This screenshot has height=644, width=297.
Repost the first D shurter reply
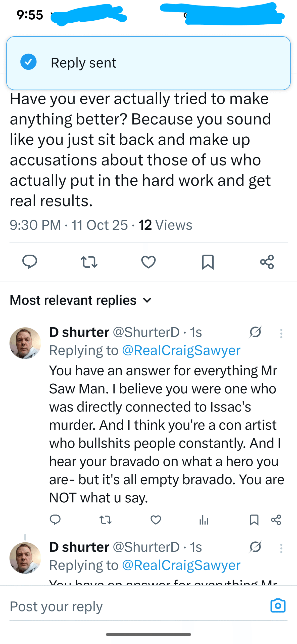click(106, 520)
